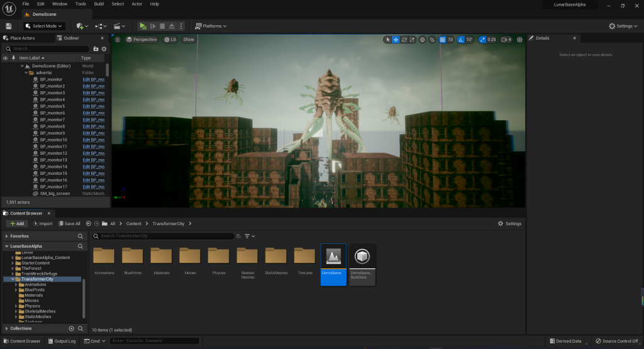Activate the viewport select arrow tool
This screenshot has width=644, height=349.
pos(387,40)
